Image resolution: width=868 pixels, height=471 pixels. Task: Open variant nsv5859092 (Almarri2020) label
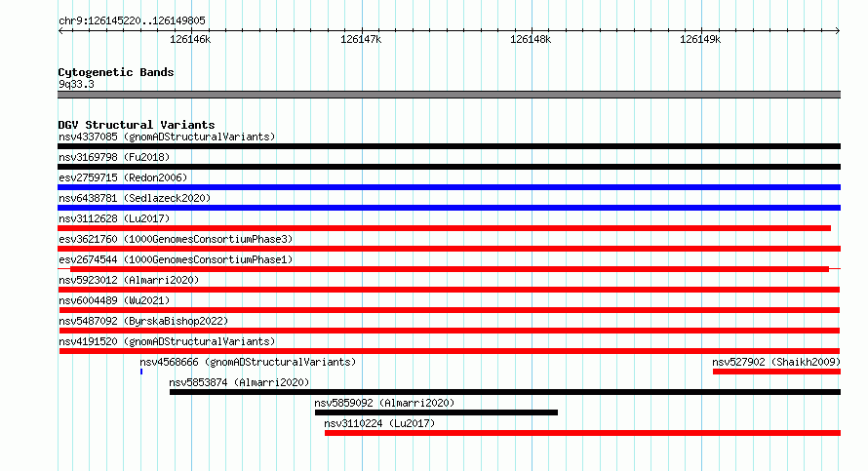pos(384,403)
